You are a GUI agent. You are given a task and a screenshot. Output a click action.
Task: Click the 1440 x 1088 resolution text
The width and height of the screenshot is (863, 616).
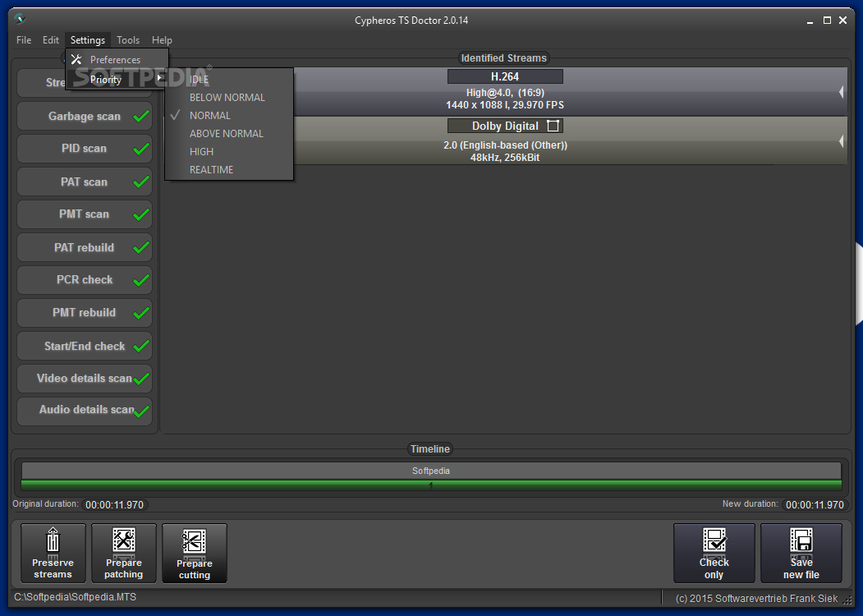[505, 104]
